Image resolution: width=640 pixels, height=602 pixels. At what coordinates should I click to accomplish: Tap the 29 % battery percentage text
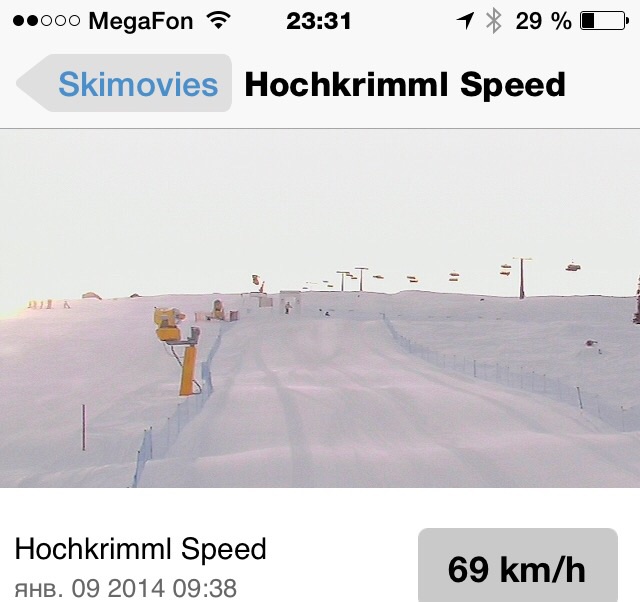click(x=543, y=21)
